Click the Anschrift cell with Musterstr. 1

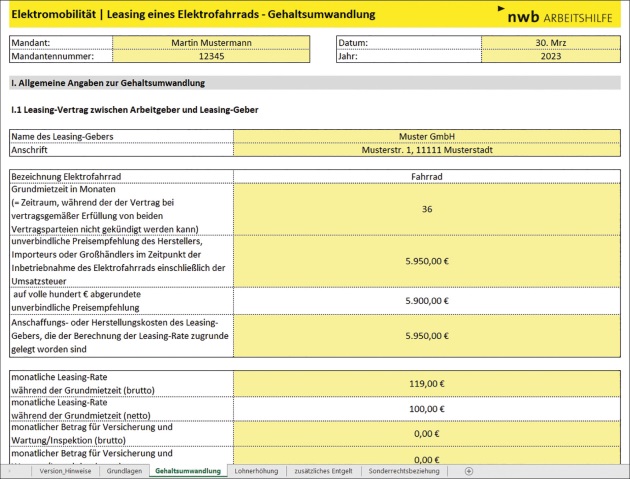pyautogui.click(x=427, y=150)
